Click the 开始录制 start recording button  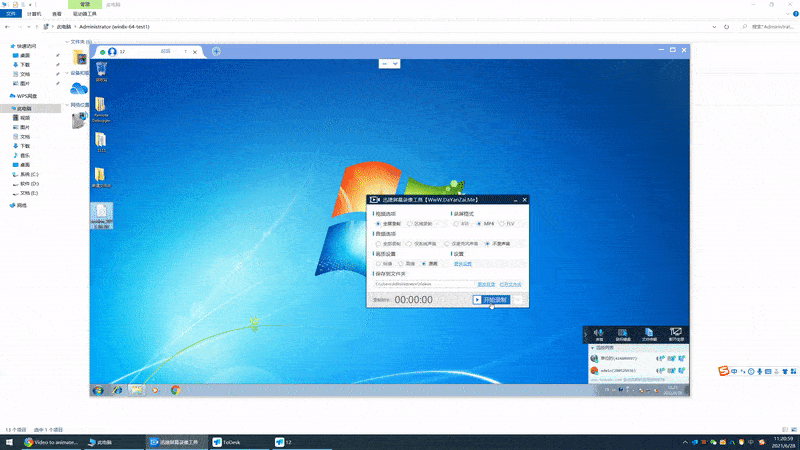[x=491, y=300]
